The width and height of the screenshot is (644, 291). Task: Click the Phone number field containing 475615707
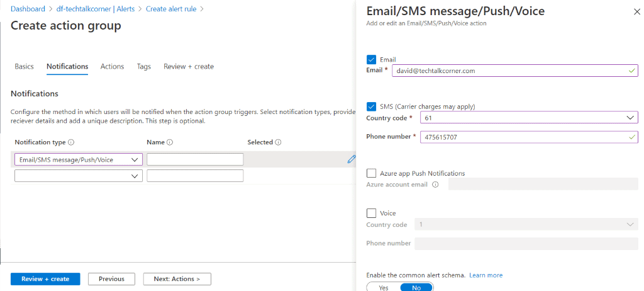[529, 137]
